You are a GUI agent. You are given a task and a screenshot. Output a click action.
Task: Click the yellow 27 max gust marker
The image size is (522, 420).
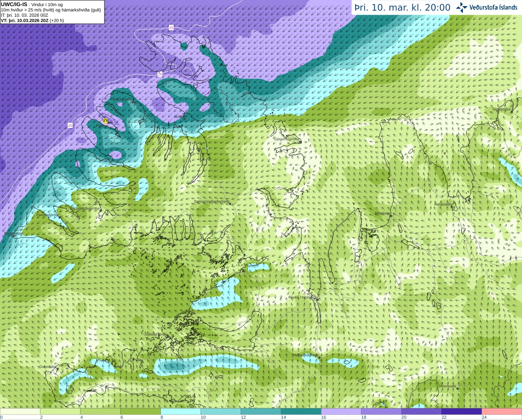tap(105, 121)
